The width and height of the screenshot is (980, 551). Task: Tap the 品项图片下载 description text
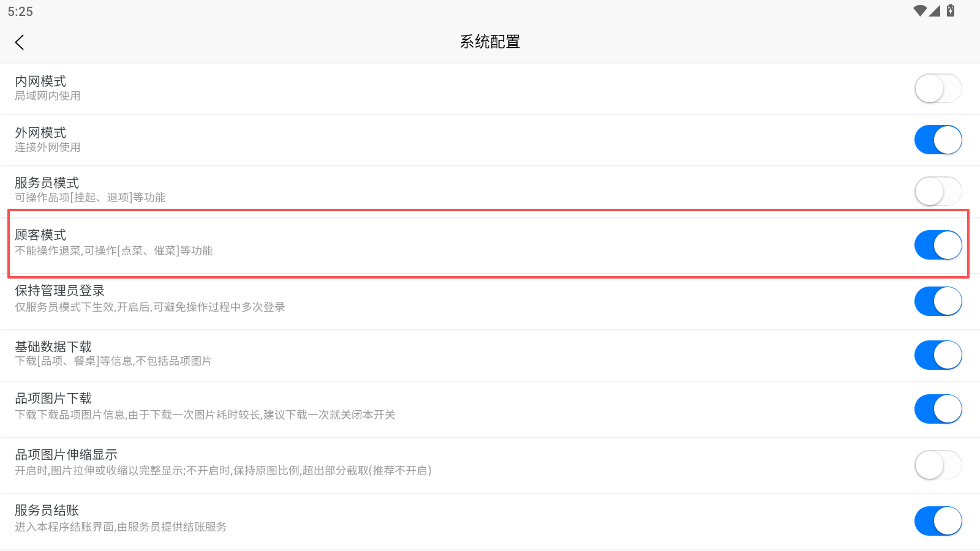[205, 415]
